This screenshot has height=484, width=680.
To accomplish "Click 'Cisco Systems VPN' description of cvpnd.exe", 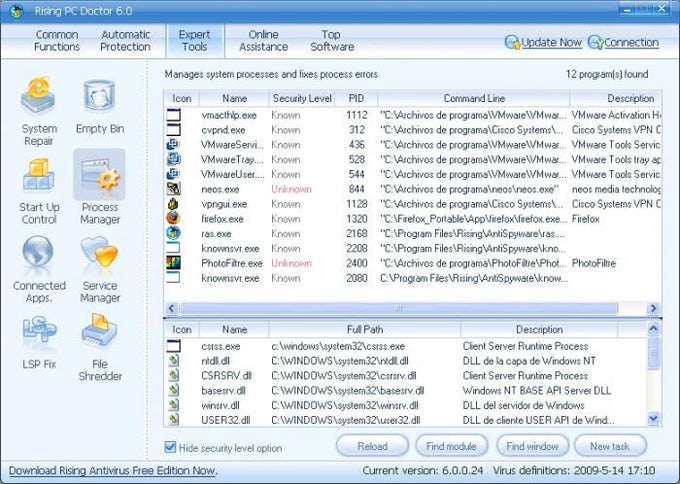I will pyautogui.click(x=616, y=130).
